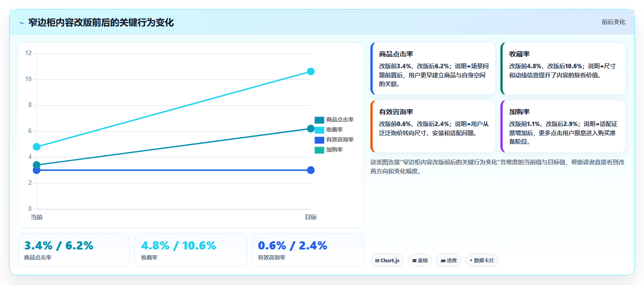Click icon inside the 表格 tag
This screenshot has width=644, height=285.
[x=414, y=261]
